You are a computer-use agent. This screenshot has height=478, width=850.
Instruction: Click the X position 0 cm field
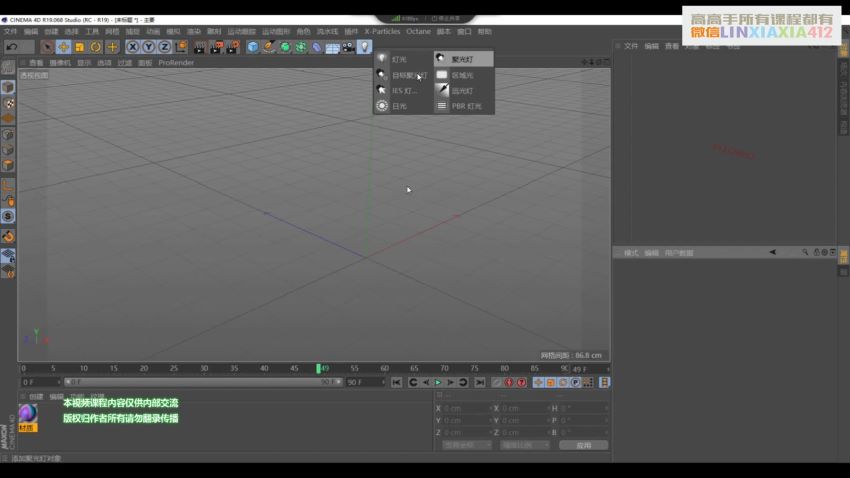pos(466,408)
